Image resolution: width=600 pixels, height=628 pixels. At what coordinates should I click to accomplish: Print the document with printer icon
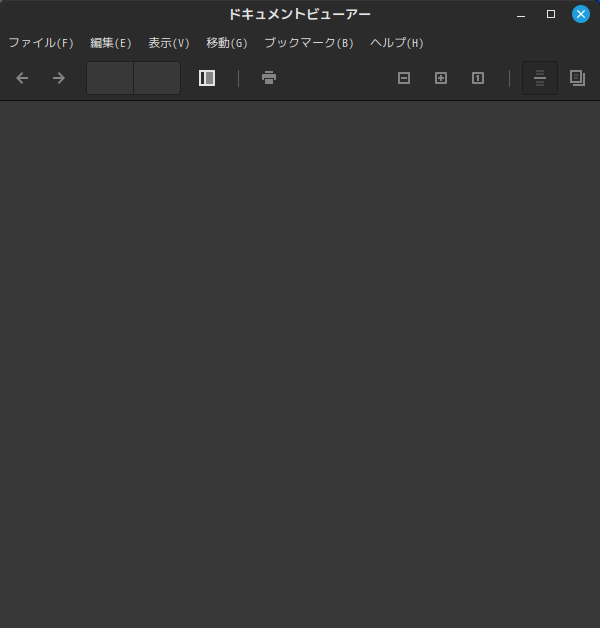click(x=269, y=78)
